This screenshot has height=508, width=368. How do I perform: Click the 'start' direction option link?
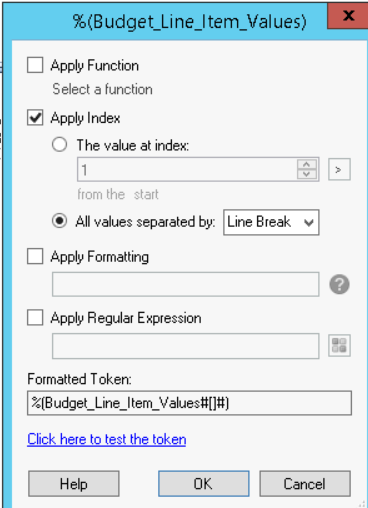point(146,194)
